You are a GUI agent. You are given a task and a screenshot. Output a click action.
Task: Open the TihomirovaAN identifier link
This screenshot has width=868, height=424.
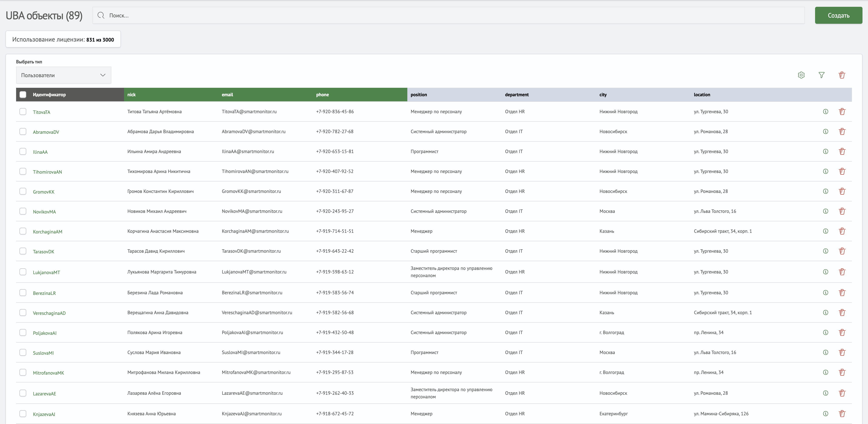pyautogui.click(x=47, y=172)
